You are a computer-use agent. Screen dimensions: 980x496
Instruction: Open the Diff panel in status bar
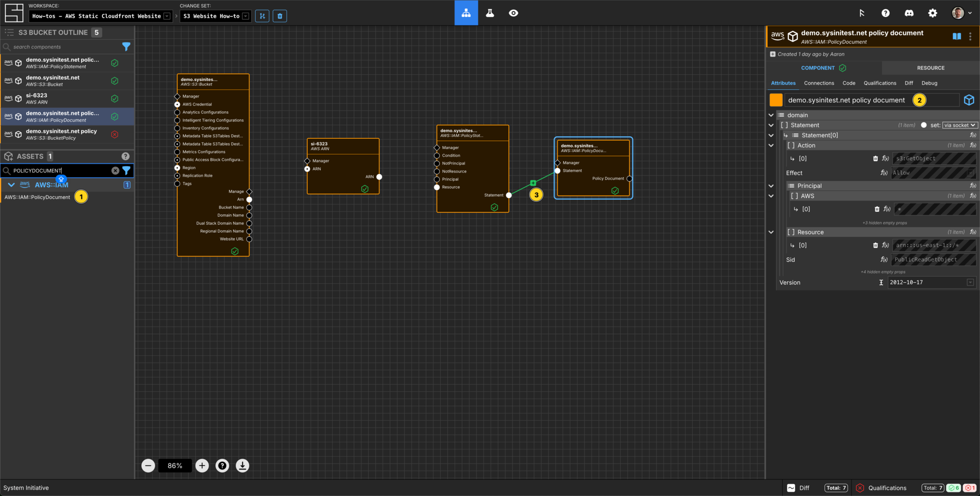tap(816, 488)
